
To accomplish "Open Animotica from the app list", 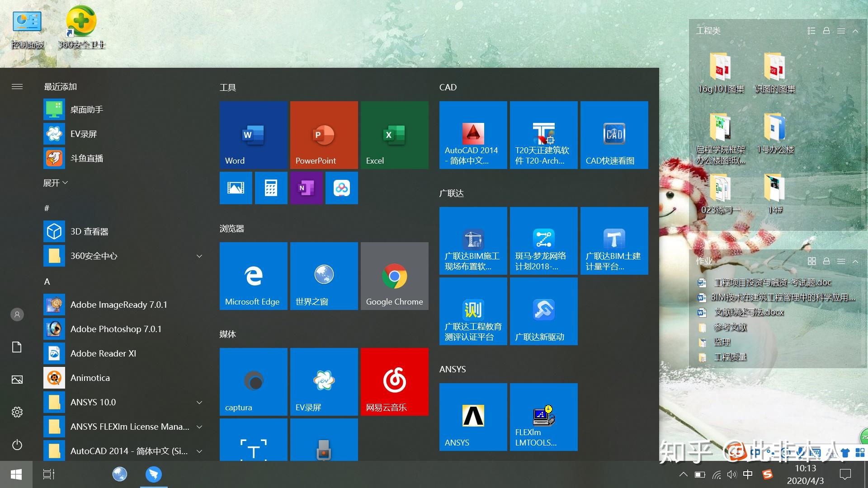I will click(124, 378).
